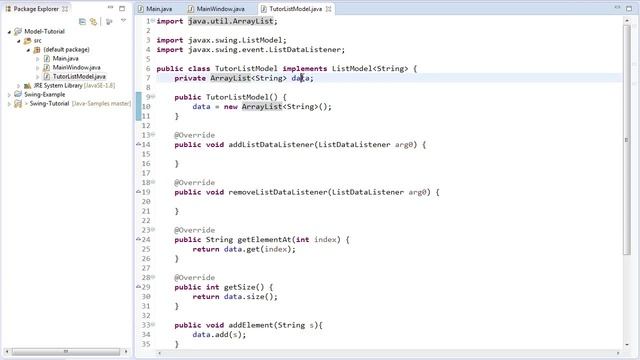
Task: Toggle Link with Editor in Package Explorer
Action: tap(93, 22)
